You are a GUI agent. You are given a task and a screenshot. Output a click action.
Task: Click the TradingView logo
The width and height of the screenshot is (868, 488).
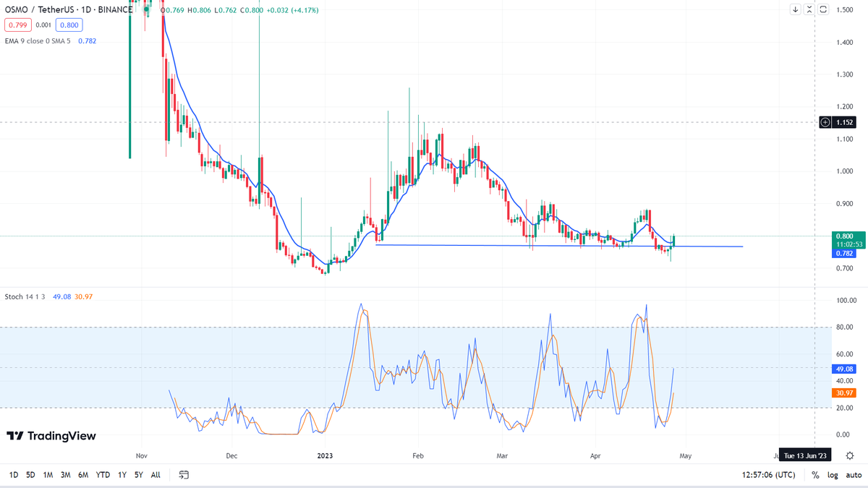(x=51, y=436)
